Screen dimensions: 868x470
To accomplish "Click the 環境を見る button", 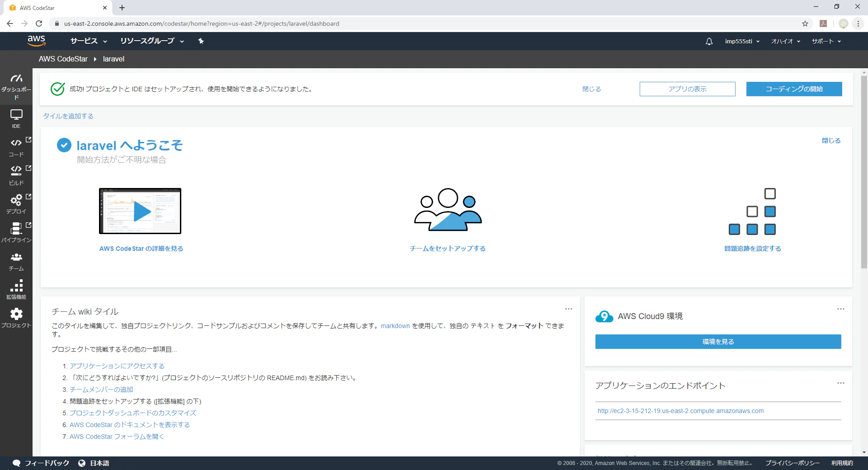I will pos(718,342).
